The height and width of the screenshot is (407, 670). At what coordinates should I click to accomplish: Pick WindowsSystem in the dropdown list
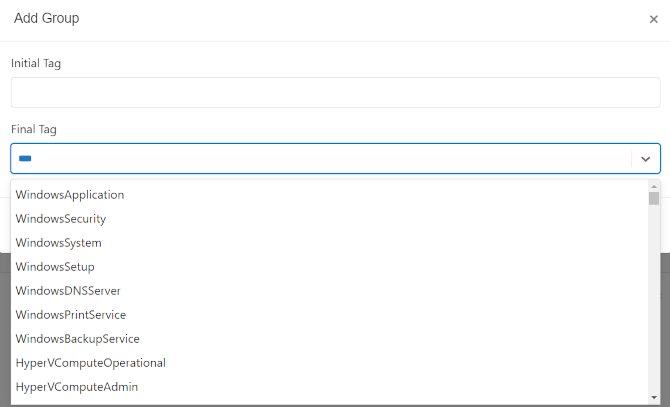coord(329,243)
